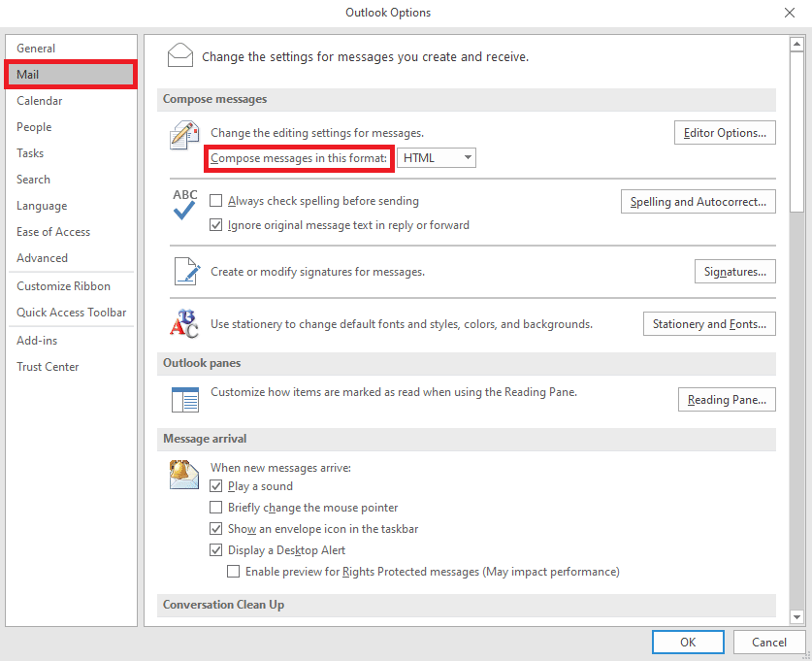
Task: Click the 'Use stationery to change default fonts' text
Action: coord(402,324)
